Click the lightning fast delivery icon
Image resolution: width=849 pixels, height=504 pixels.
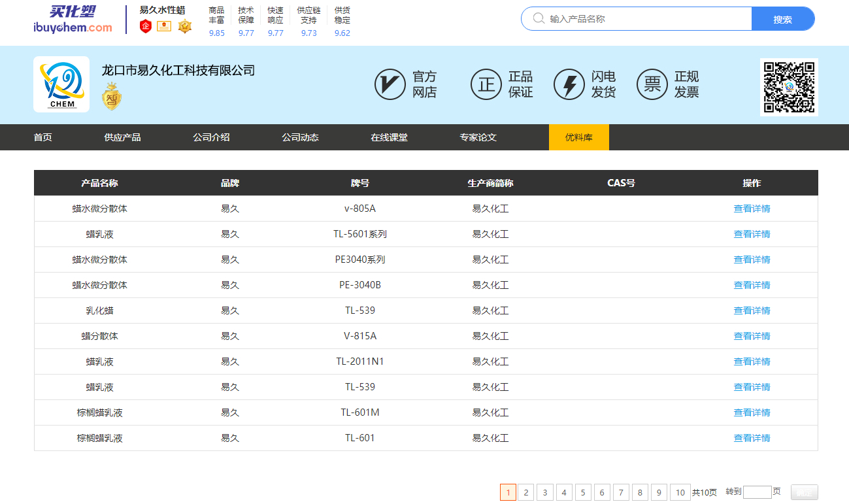tap(569, 84)
